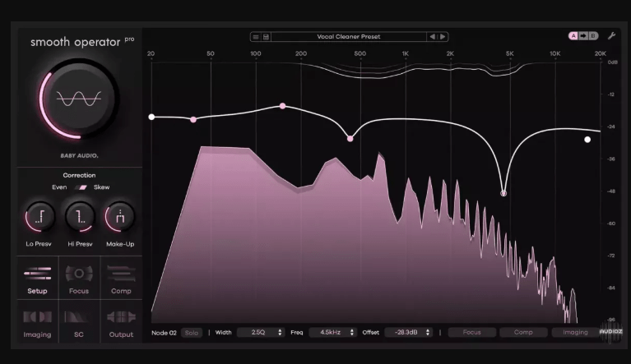Click the BABY AUDIO logo text

click(x=79, y=155)
